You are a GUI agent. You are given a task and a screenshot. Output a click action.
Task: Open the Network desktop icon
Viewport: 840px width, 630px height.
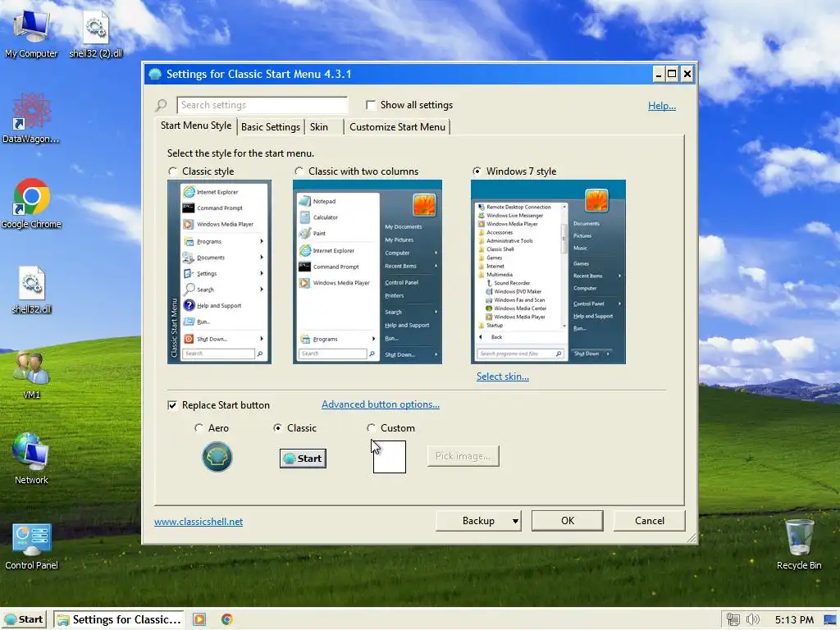point(31,459)
